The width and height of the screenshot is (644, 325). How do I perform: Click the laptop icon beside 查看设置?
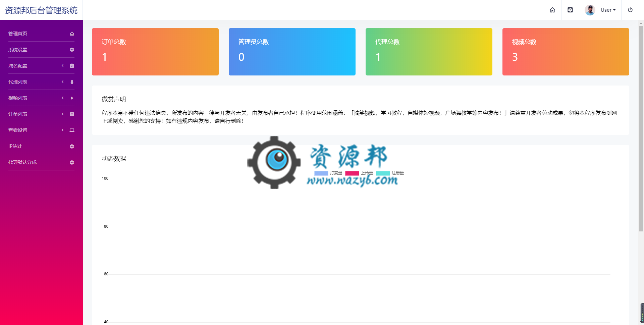tap(72, 130)
